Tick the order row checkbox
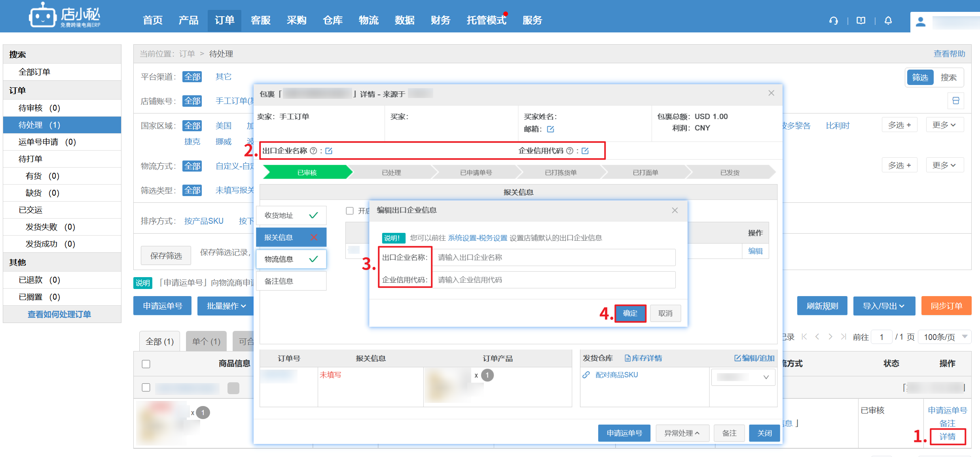Image resolution: width=980 pixels, height=457 pixels. pos(146,387)
